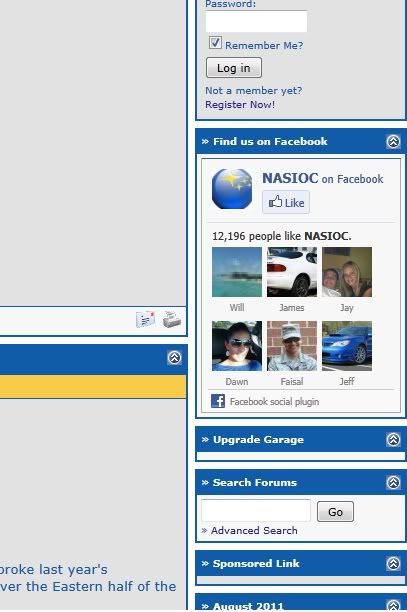
Task: Collapse the Upgrade Garage panel
Action: pos(393,439)
